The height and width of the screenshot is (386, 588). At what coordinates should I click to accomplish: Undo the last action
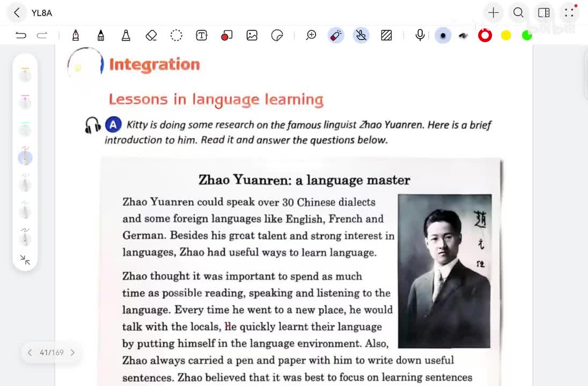point(20,35)
